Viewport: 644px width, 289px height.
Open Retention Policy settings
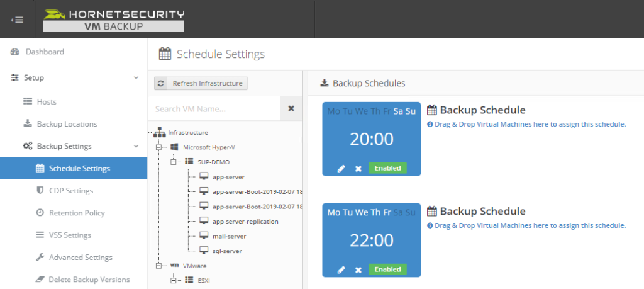click(77, 213)
